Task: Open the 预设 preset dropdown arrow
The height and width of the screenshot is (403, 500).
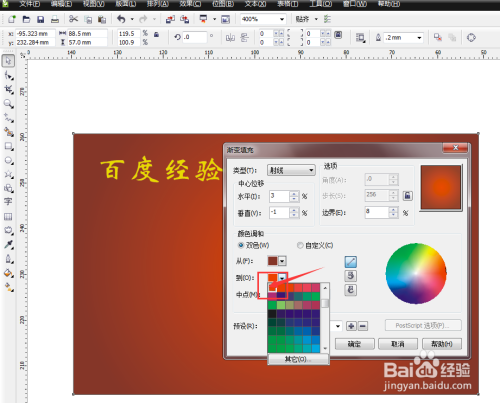Action: [338, 326]
